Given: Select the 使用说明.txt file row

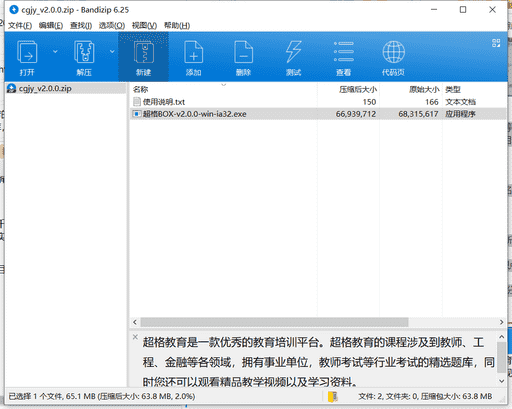Looking at the screenshot, I should [318, 102].
